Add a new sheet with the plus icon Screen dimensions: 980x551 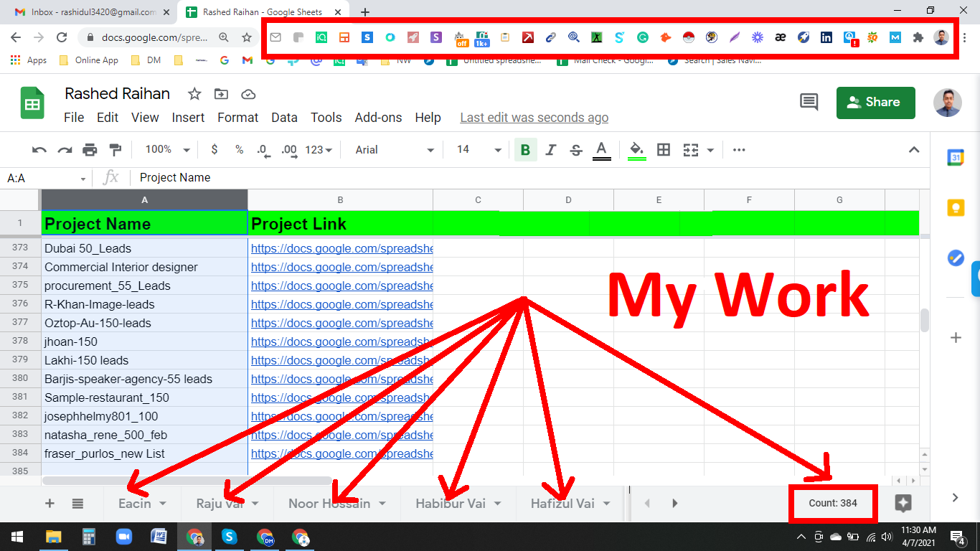(x=49, y=503)
